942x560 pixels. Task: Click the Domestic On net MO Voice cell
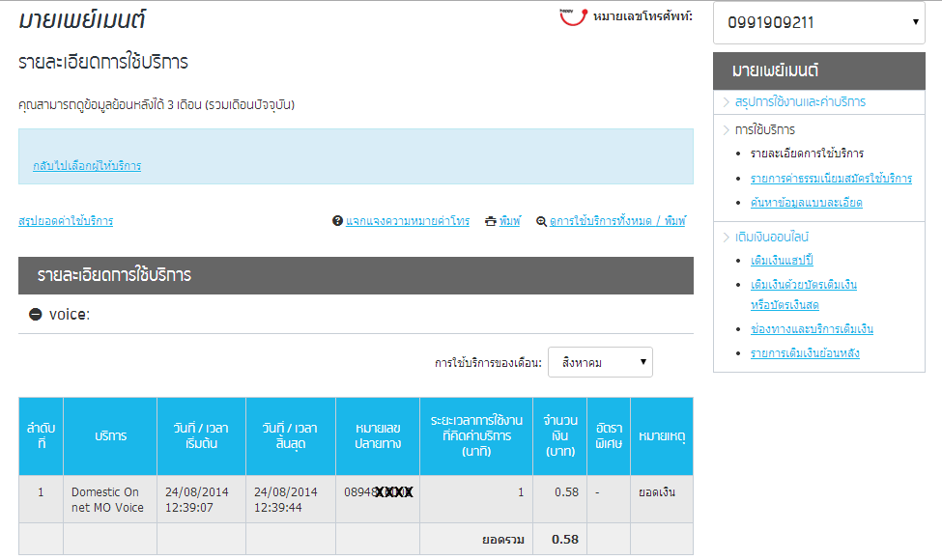tap(110, 499)
